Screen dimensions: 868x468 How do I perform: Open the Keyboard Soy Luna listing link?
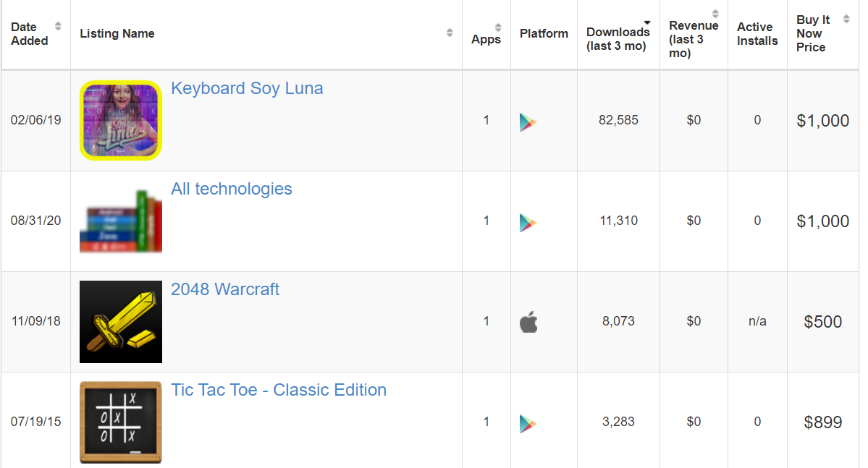tap(247, 88)
